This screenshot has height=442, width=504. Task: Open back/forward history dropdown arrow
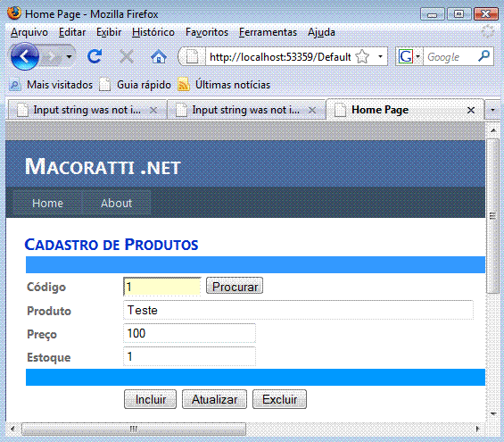tap(69, 57)
